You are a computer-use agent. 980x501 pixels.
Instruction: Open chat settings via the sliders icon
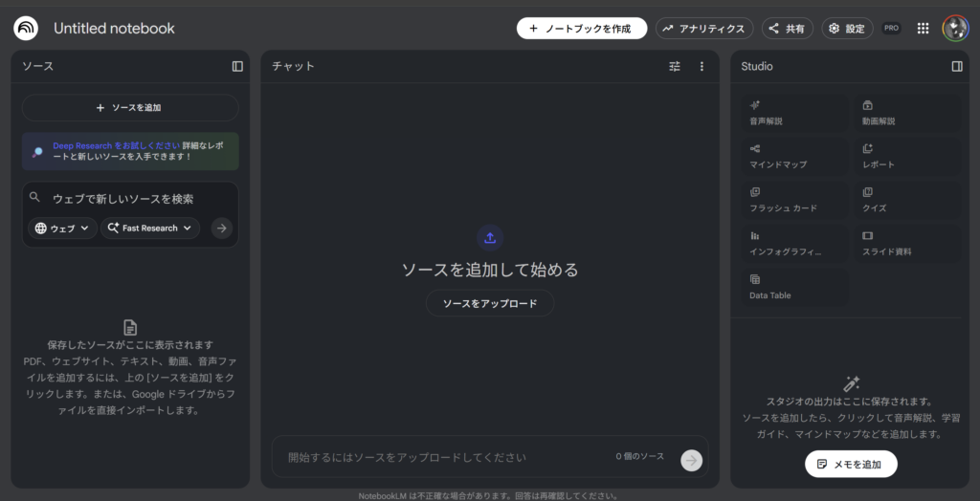[675, 66]
